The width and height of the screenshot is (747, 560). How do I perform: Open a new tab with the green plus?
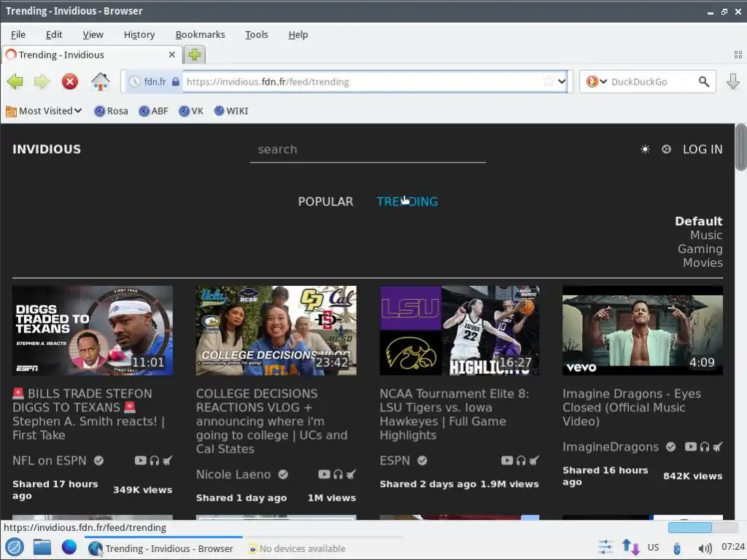pos(194,55)
